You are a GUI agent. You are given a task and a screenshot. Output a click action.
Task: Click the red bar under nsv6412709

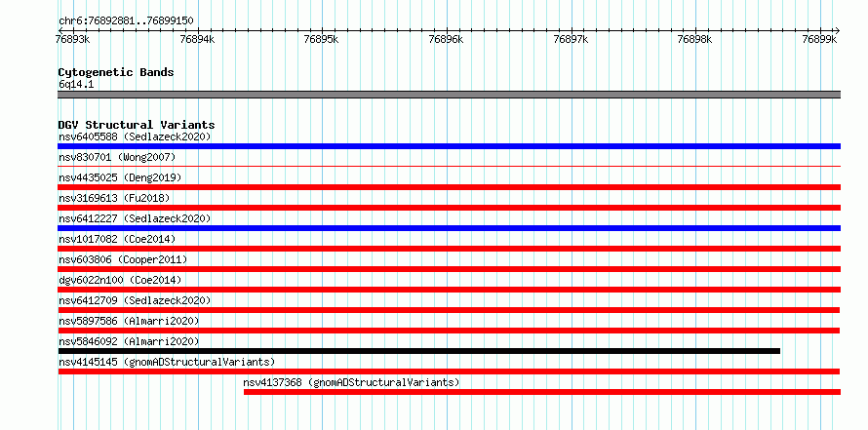[449, 310]
